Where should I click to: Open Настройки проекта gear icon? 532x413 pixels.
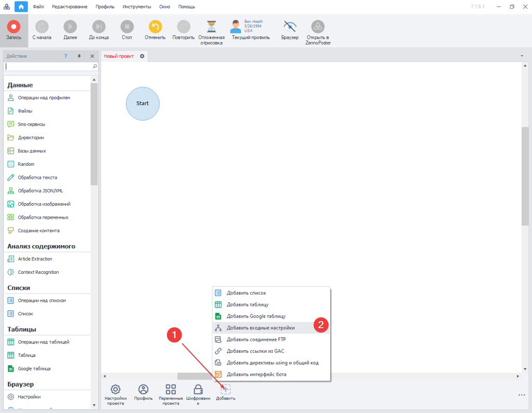pyautogui.click(x=115, y=390)
